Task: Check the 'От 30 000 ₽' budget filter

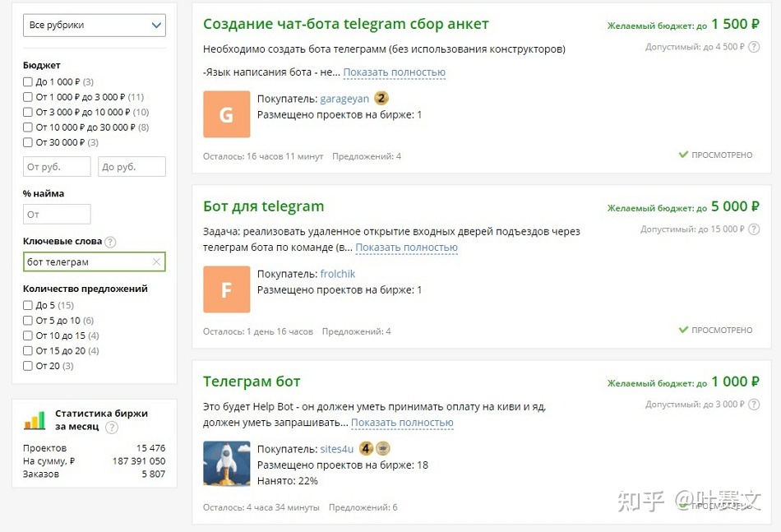Action: [28, 142]
